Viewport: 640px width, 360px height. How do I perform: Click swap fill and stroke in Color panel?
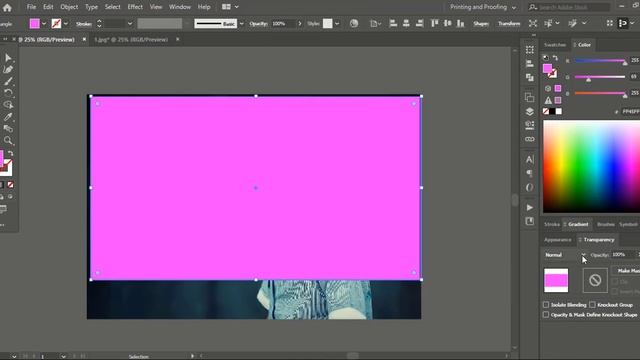(x=555, y=58)
